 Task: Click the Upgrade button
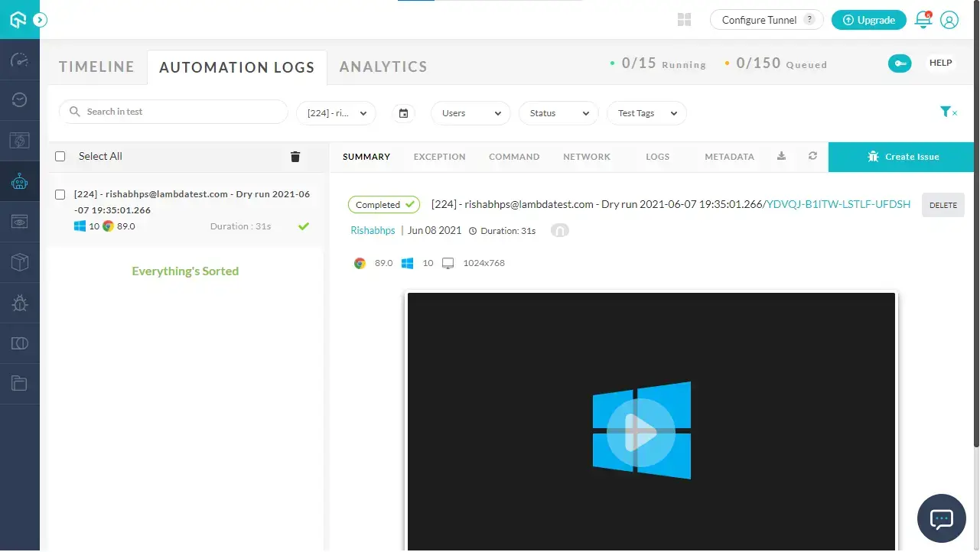coord(868,20)
